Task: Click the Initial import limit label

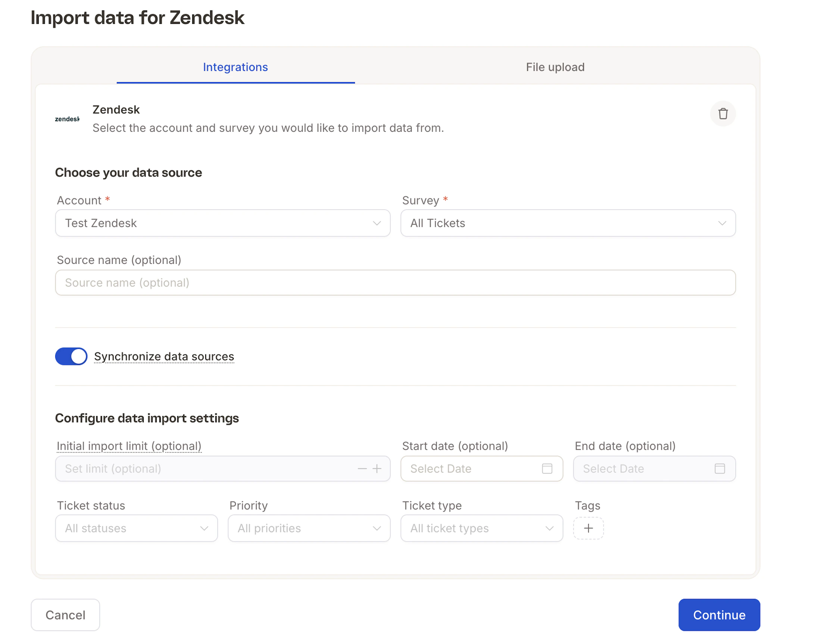Action: (129, 446)
